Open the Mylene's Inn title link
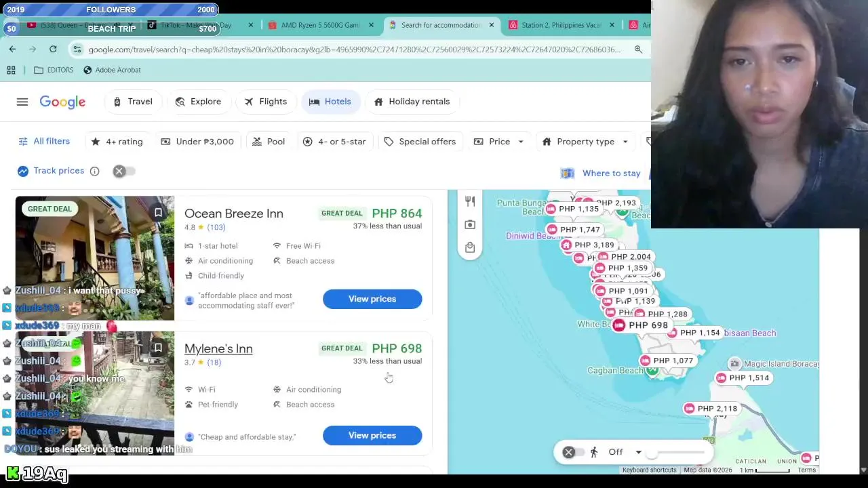 pyautogui.click(x=218, y=348)
